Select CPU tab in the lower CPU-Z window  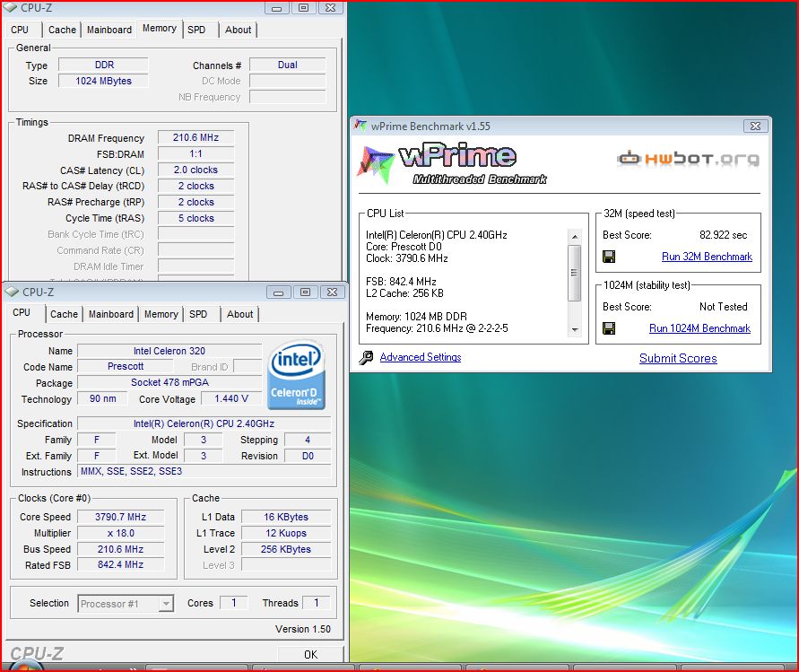[22, 312]
